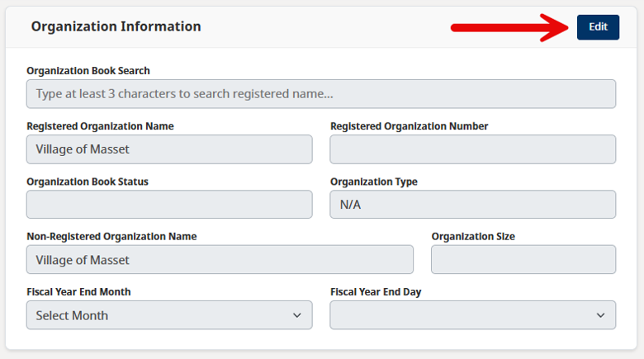This screenshot has height=359, width=644.
Task: Click the Fiscal Year End Month label
Action: coord(79,292)
